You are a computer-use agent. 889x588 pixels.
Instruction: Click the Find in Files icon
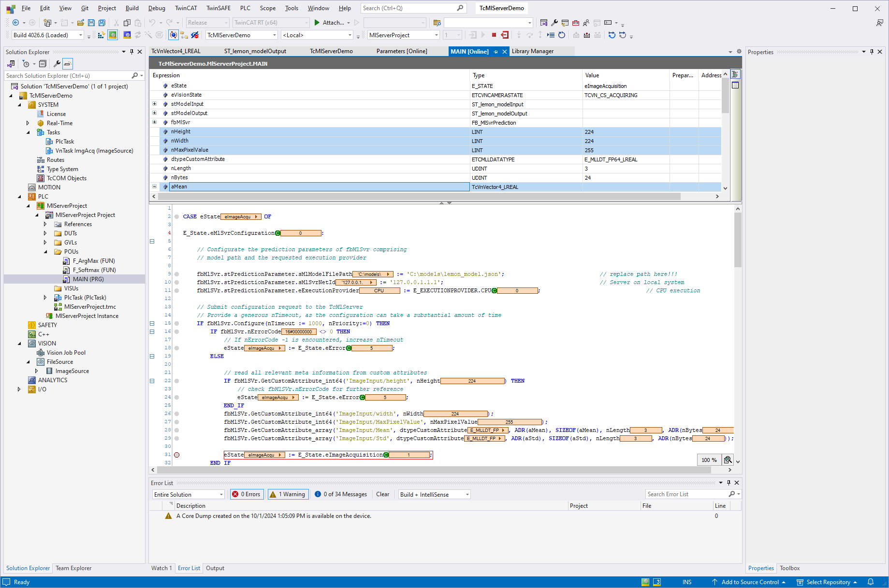pyautogui.click(x=437, y=23)
